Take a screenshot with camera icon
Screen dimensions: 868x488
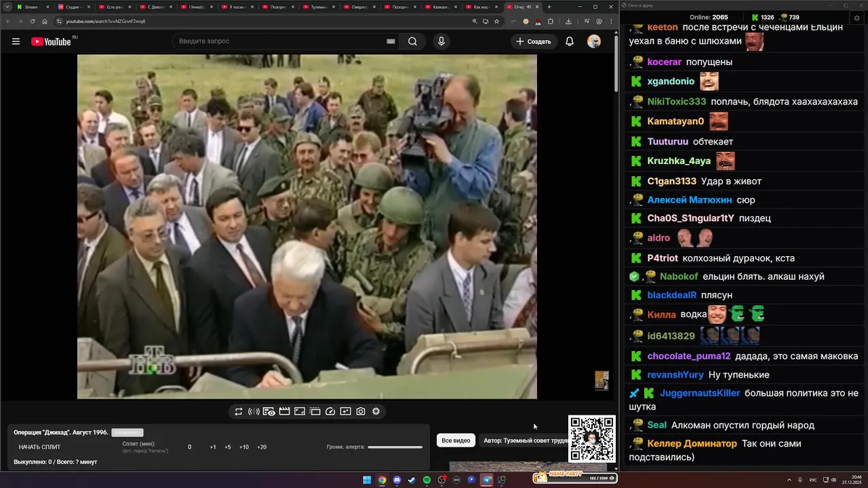361,411
